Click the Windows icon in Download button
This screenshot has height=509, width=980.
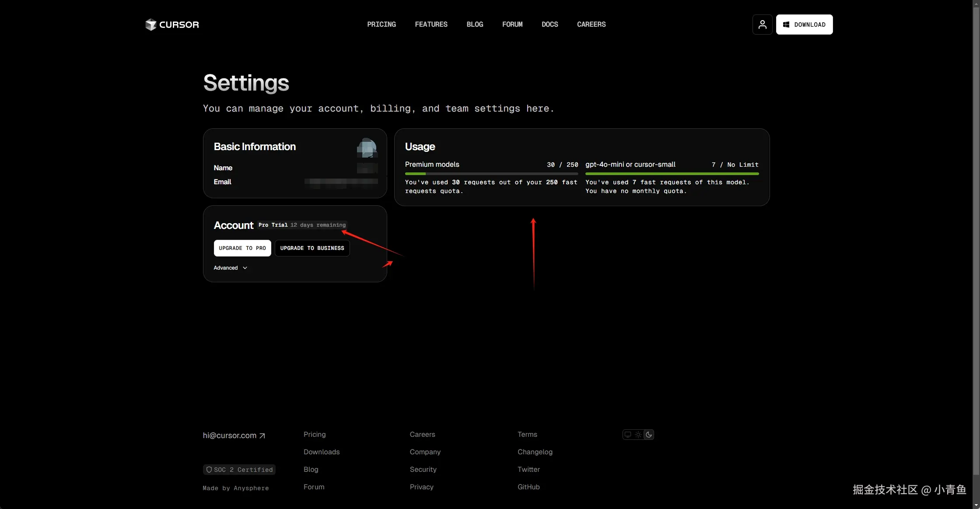[786, 25]
